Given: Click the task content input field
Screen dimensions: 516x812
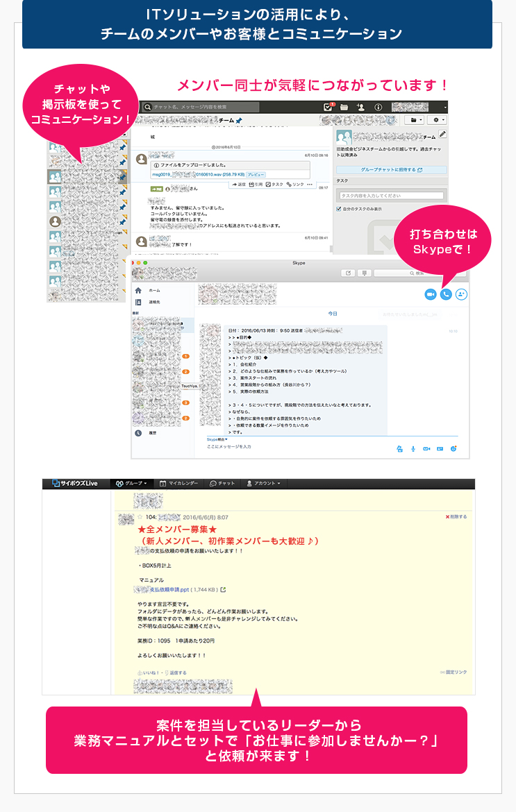Looking at the screenshot, I should coord(391,196).
